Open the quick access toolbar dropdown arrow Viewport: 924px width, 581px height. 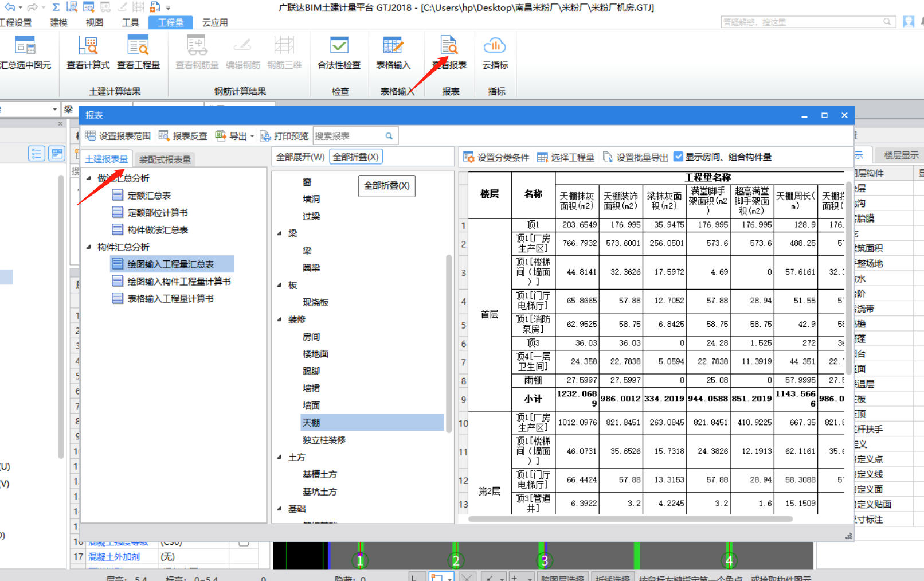pos(168,7)
